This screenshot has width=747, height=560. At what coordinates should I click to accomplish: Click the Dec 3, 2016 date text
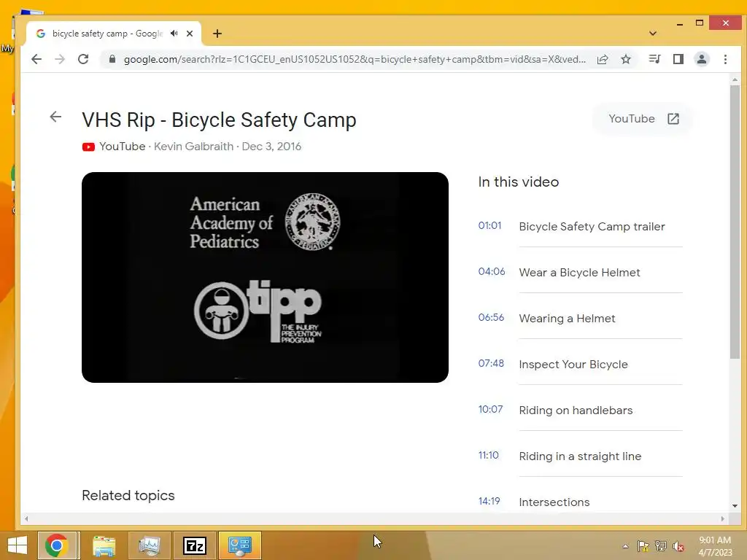click(271, 147)
